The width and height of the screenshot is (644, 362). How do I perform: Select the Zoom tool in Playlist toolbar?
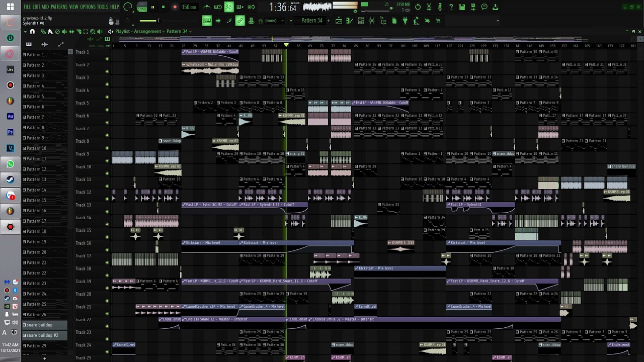[x=93, y=32]
